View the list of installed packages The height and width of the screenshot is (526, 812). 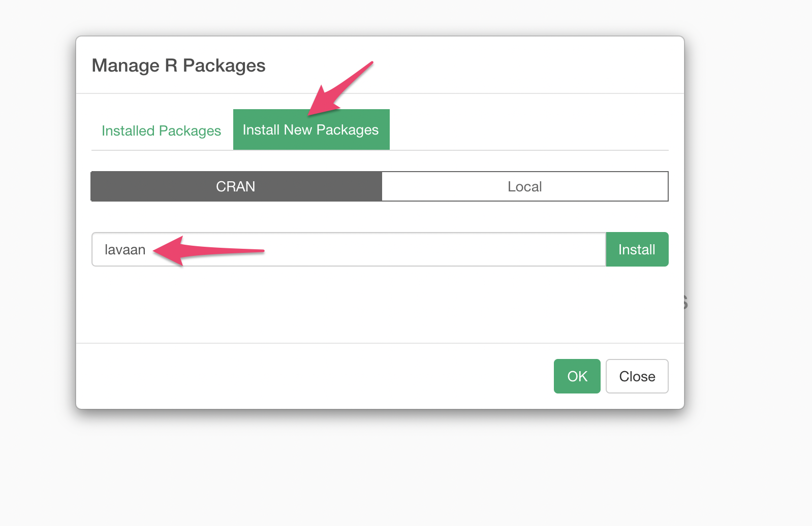[x=161, y=130]
